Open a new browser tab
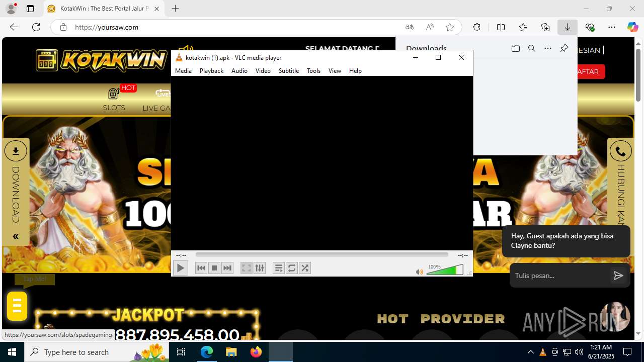The image size is (644, 362). 175,9
